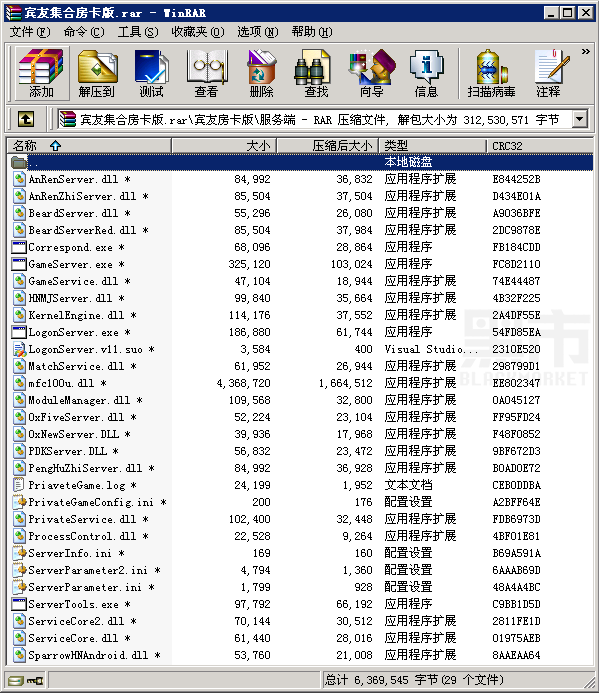Click the Correspond.exe file icon
The width and height of the screenshot is (599, 693).
[19, 247]
